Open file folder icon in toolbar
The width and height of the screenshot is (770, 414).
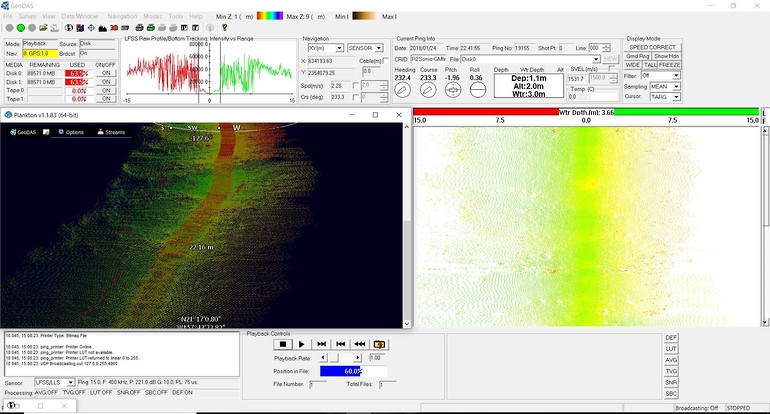point(43,28)
